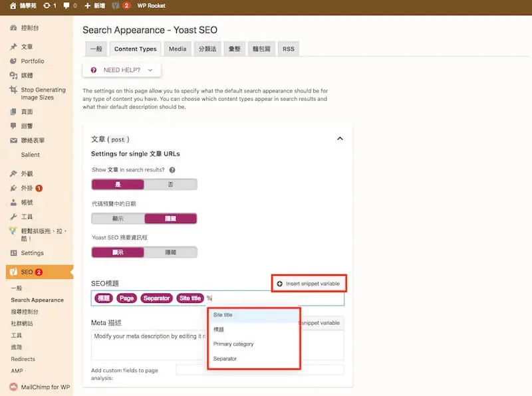Open SEO submenu item 一般
532x396 pixels.
tap(16, 288)
